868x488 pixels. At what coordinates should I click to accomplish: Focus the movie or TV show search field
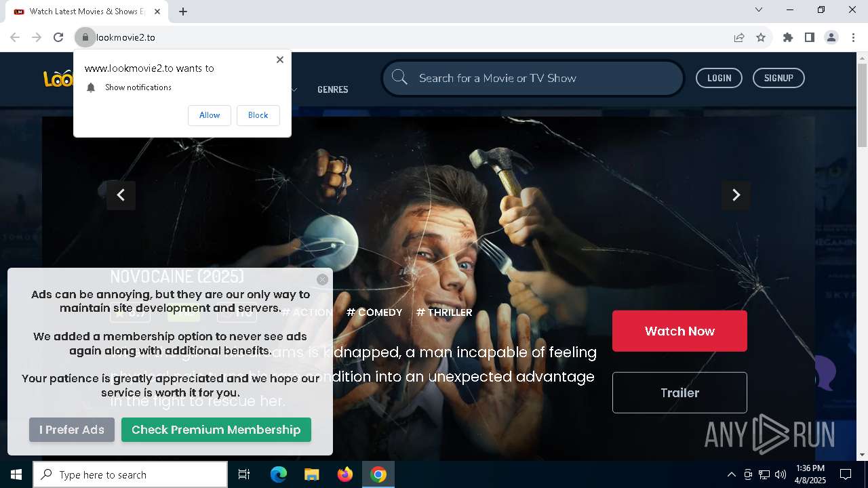click(x=533, y=78)
